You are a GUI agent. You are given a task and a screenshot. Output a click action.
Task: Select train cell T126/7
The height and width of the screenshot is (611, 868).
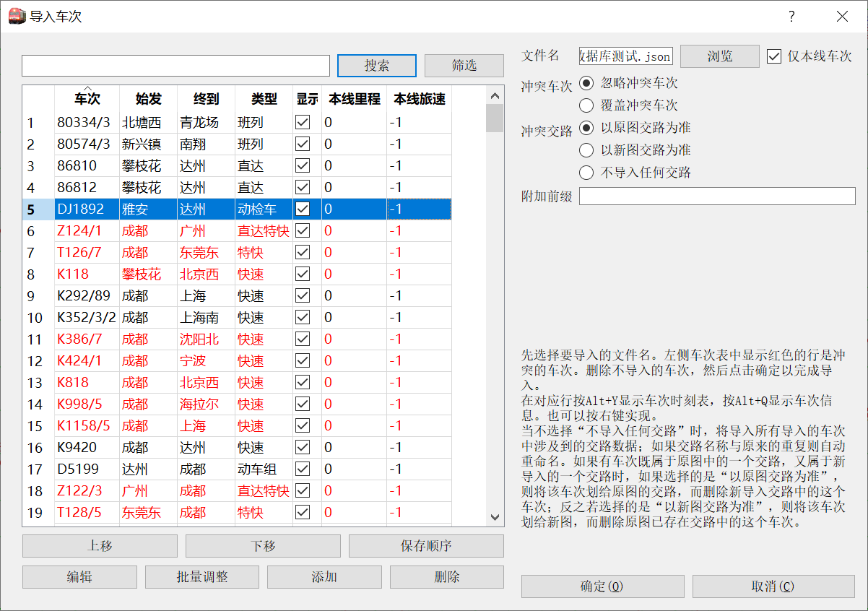(x=87, y=253)
